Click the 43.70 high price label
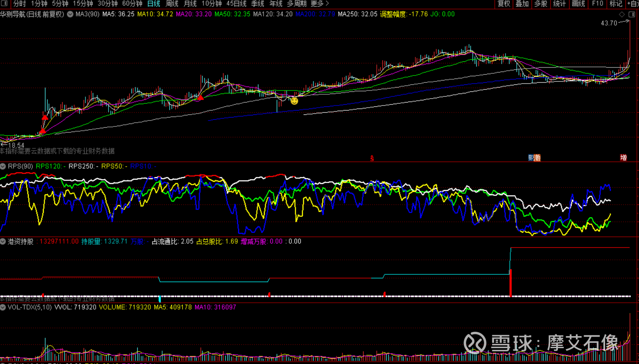Image resolution: width=639 pixels, height=364 pixels. tap(609, 23)
